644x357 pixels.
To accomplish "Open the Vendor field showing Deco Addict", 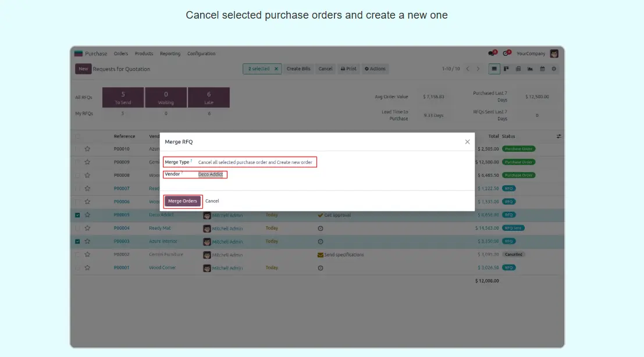I will (x=211, y=174).
